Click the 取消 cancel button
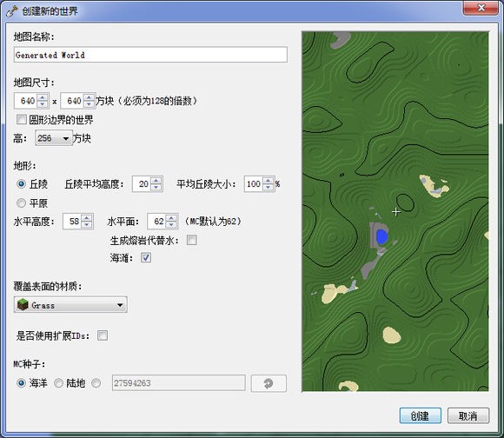 coord(468,415)
